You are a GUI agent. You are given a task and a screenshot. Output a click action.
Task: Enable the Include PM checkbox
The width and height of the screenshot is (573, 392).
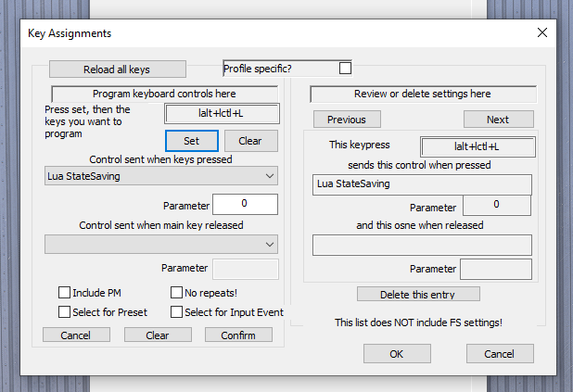tap(65, 293)
